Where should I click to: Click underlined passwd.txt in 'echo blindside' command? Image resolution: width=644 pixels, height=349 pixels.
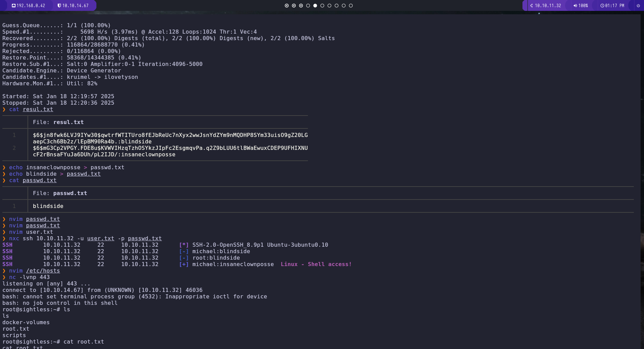(84, 174)
